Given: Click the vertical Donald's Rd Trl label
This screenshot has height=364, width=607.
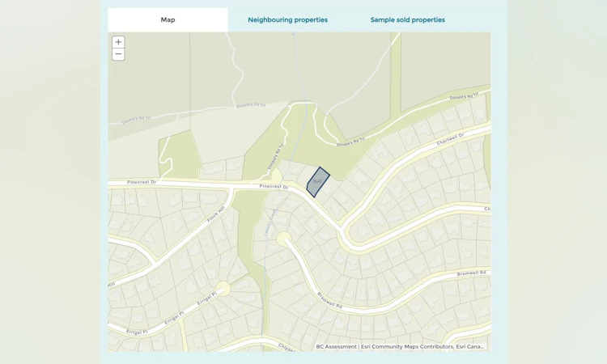Looking at the screenshot, I should tap(276, 156).
